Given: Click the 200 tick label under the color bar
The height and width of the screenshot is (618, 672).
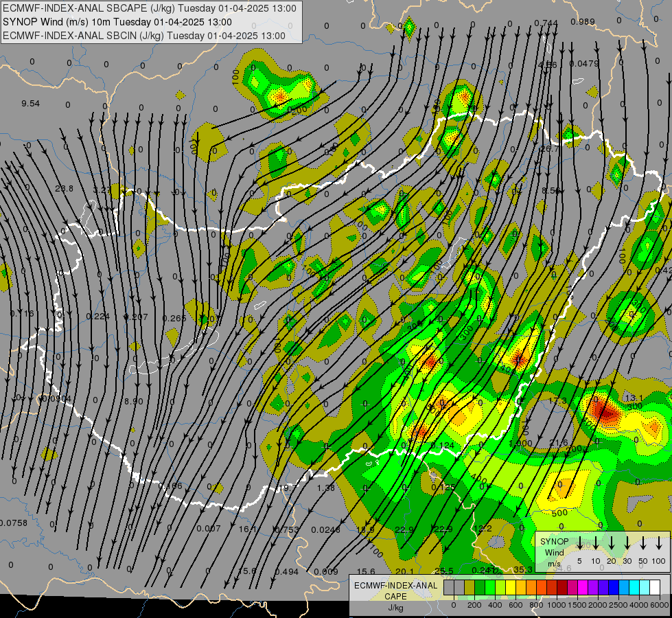Looking at the screenshot, I should click(x=474, y=605).
